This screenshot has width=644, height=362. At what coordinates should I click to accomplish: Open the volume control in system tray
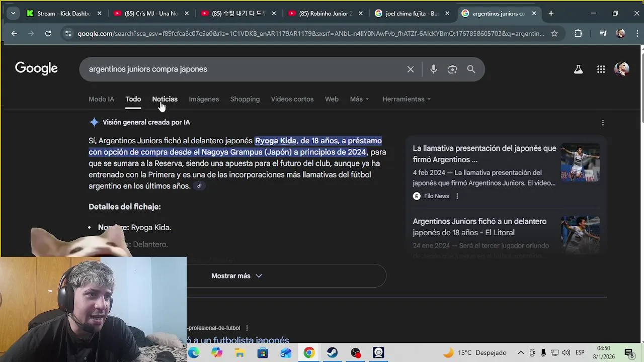566,353
